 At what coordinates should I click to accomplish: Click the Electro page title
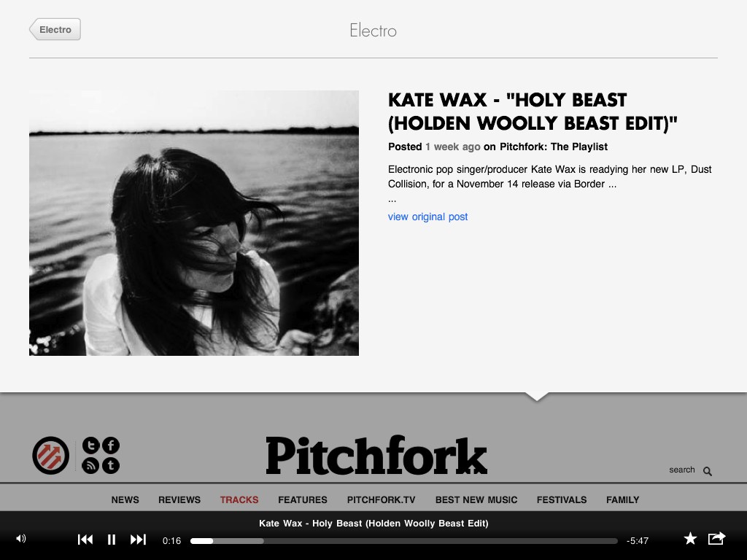pyautogui.click(x=373, y=31)
